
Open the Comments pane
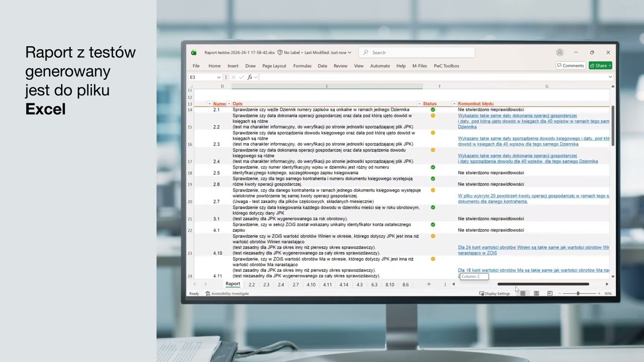[x=571, y=65]
